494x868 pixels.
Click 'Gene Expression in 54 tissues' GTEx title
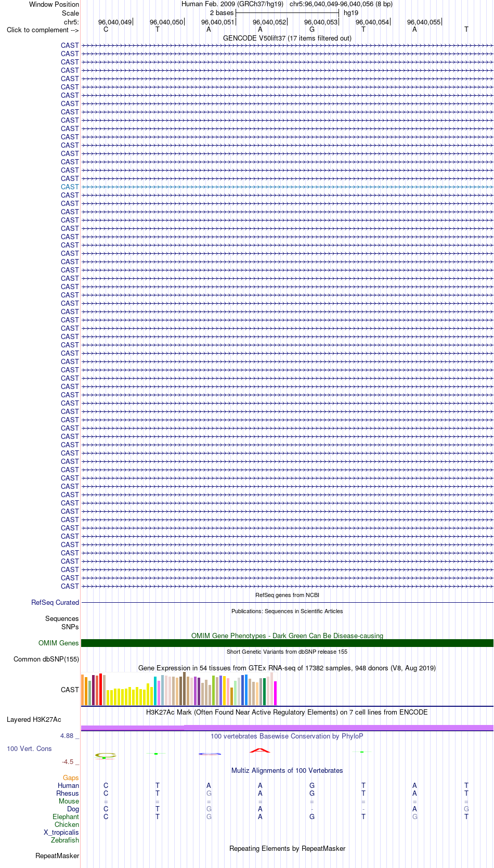(x=287, y=668)
